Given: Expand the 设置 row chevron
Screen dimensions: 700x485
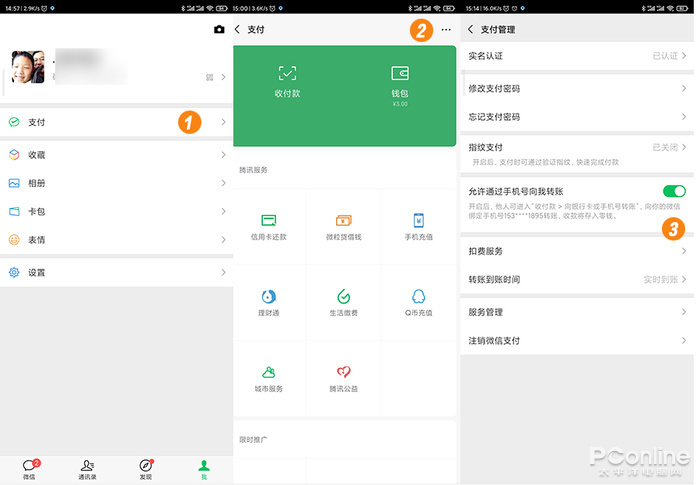Looking at the screenshot, I should pyautogui.click(x=223, y=272).
